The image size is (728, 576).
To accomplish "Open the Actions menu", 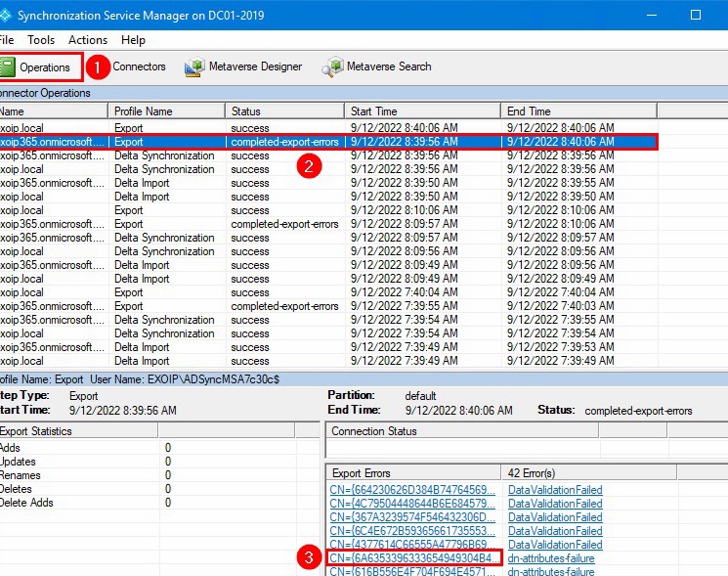I will coord(88,40).
